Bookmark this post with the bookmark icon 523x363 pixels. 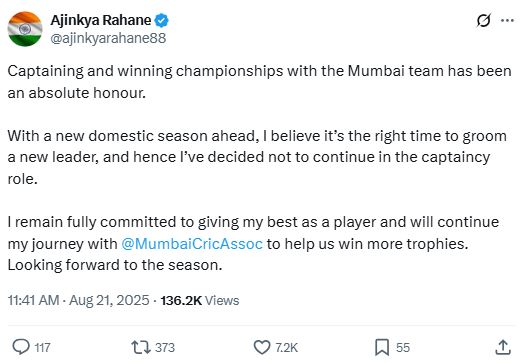click(382, 347)
